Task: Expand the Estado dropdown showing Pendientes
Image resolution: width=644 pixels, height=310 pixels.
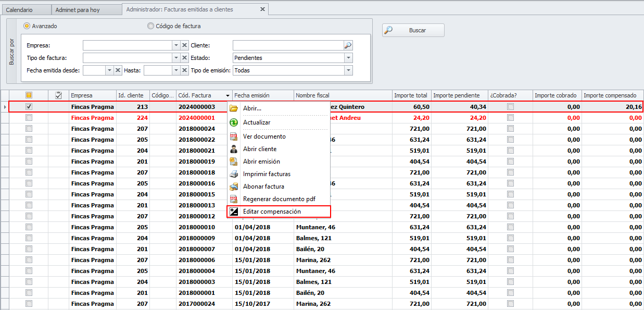Action: pyautogui.click(x=348, y=58)
